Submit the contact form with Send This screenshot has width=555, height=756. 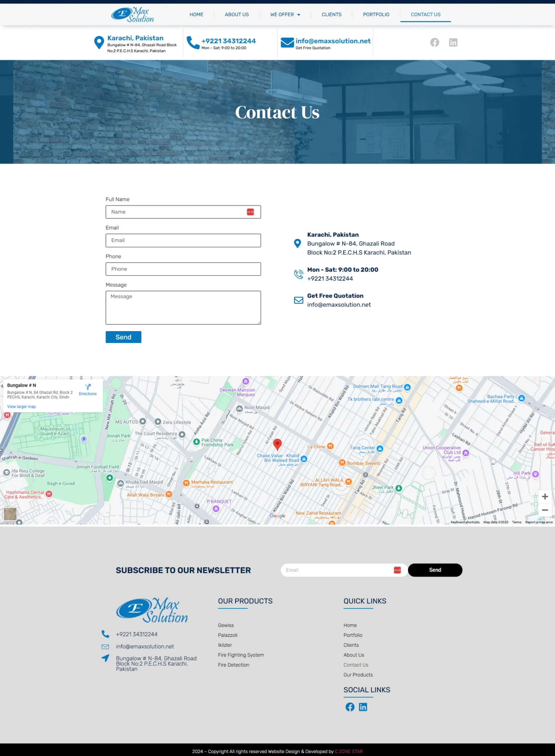(x=123, y=337)
